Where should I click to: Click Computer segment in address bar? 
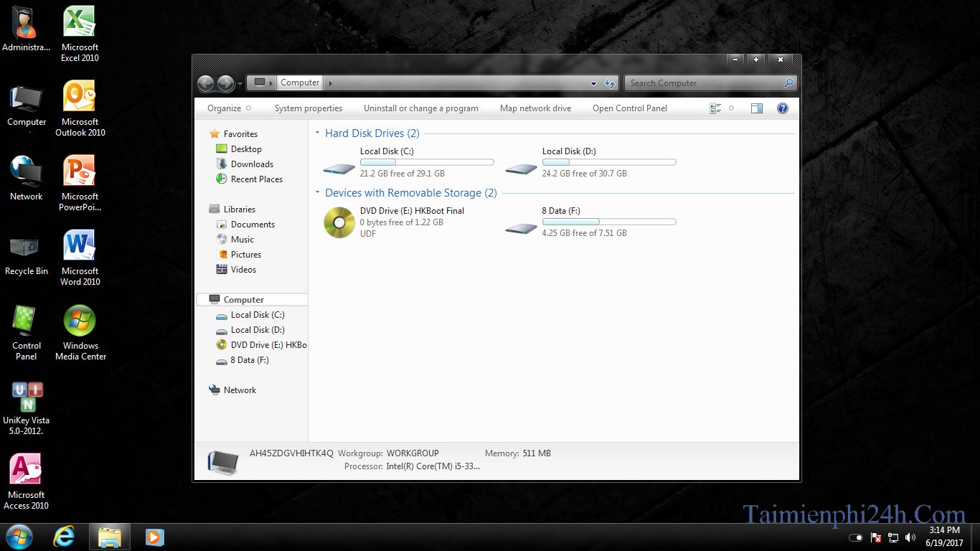tap(300, 83)
